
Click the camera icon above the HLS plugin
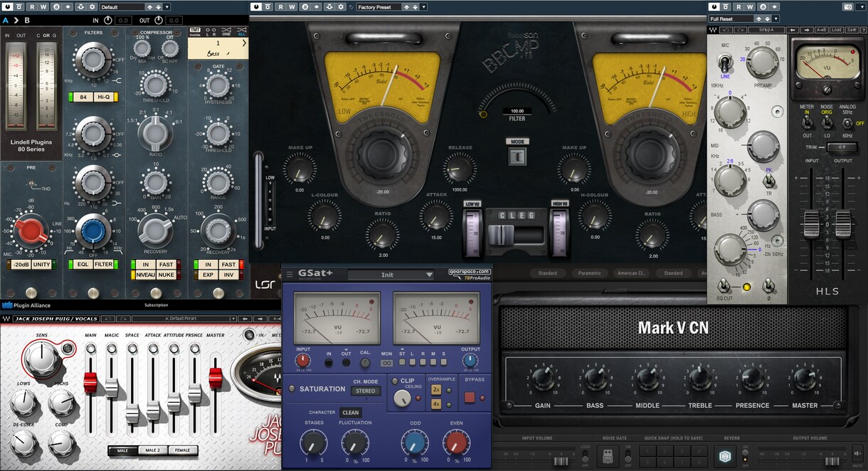click(x=848, y=6)
